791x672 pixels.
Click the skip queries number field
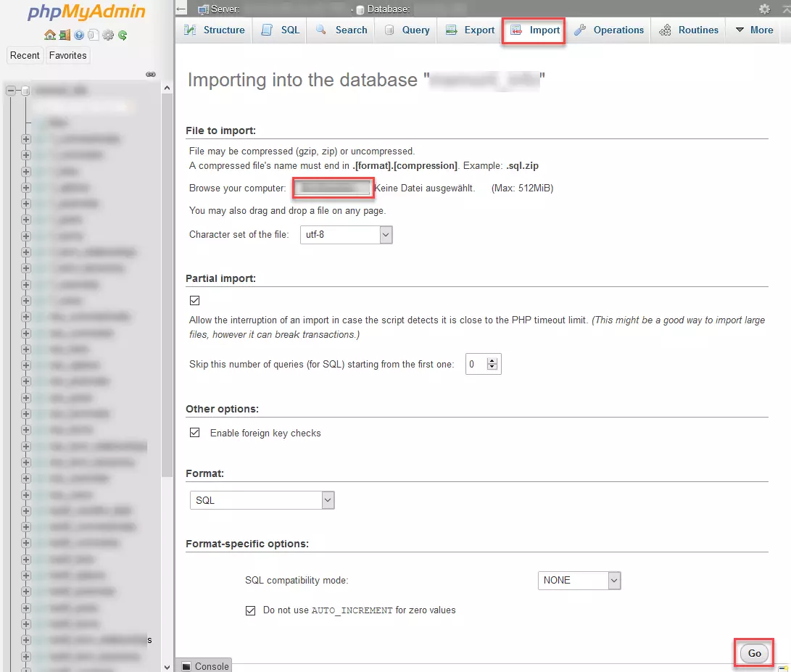[476, 365]
